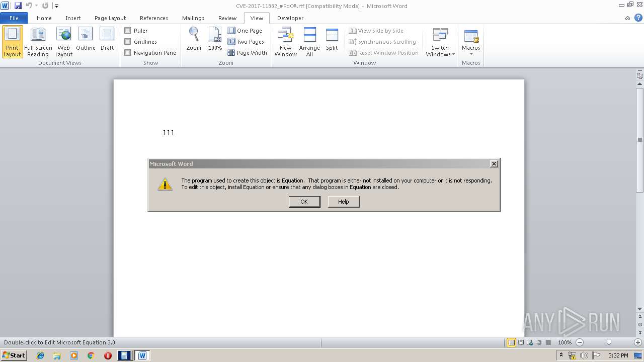The height and width of the screenshot is (362, 644).
Task: Click the Macros button icon
Action: coord(471,36)
